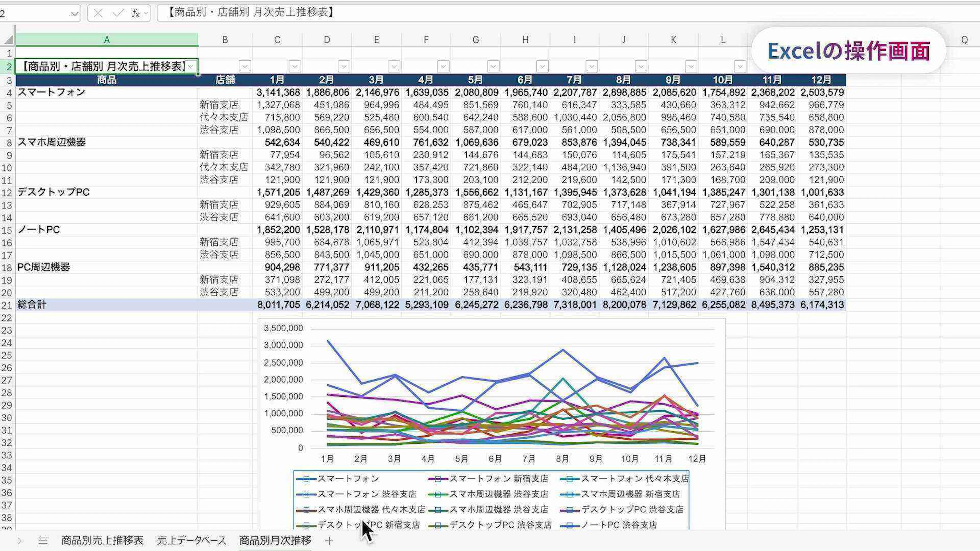The image size is (980, 551).
Task: Select column A header
Action: pyautogui.click(x=106, y=40)
